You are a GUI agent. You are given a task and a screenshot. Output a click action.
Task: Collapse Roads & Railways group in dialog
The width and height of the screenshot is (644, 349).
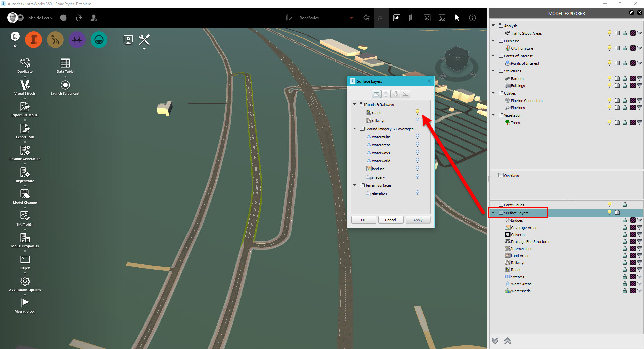click(x=354, y=104)
